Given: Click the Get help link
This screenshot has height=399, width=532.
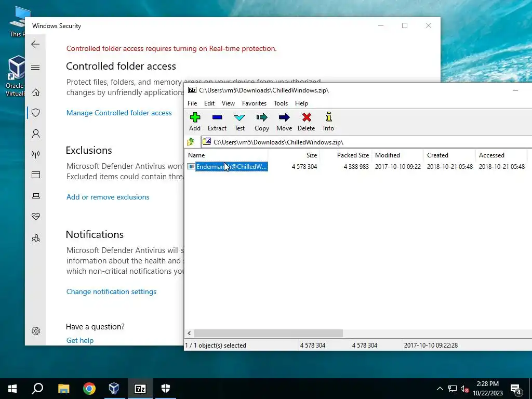Looking at the screenshot, I should (80, 340).
